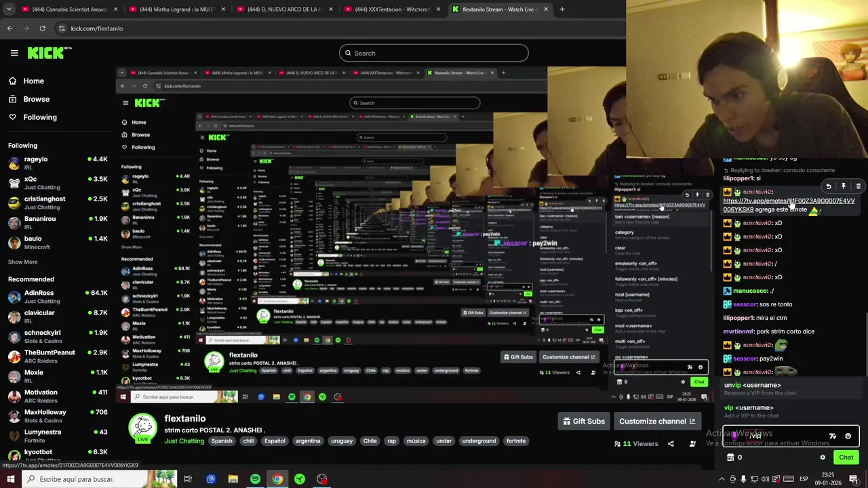The image size is (868, 488).
Task: Click the purple microphone icon in chat box
Action: 734,434
